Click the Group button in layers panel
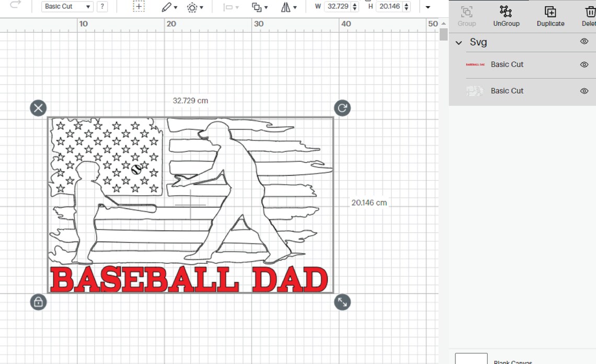The width and height of the screenshot is (596, 364). (x=466, y=15)
